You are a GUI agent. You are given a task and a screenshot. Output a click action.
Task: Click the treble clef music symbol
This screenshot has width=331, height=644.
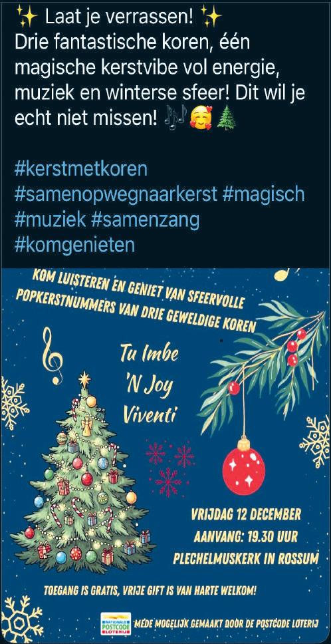(53, 355)
